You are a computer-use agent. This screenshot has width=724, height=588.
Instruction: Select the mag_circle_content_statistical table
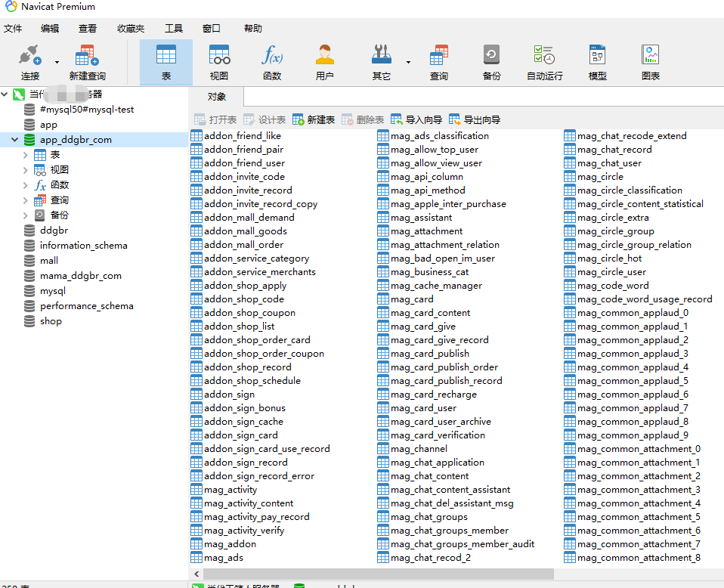(640, 204)
